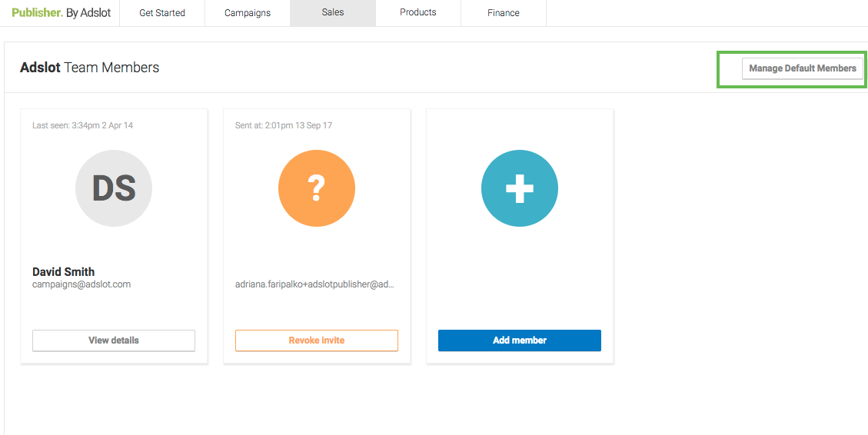Click the Manage Default Members button

(x=802, y=68)
